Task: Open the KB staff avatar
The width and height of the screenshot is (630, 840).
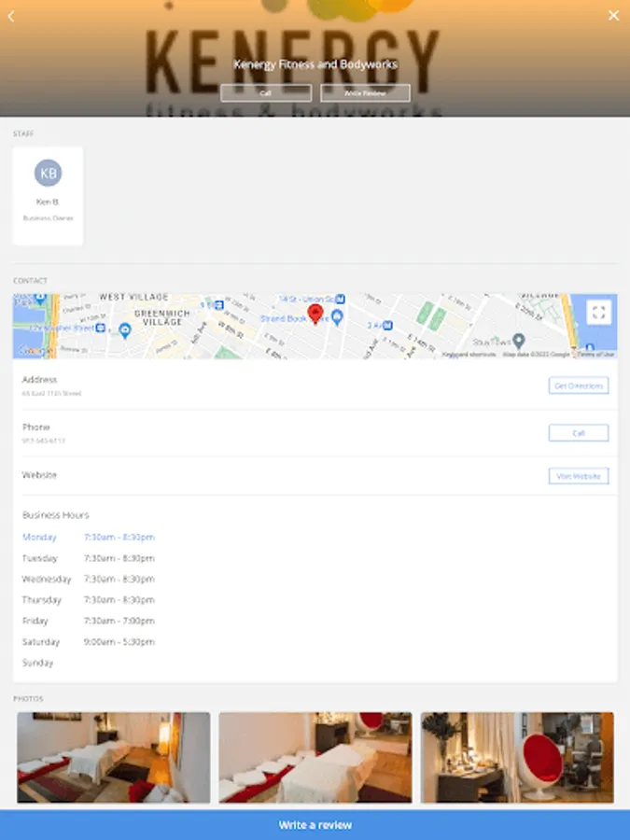Action: [49, 173]
